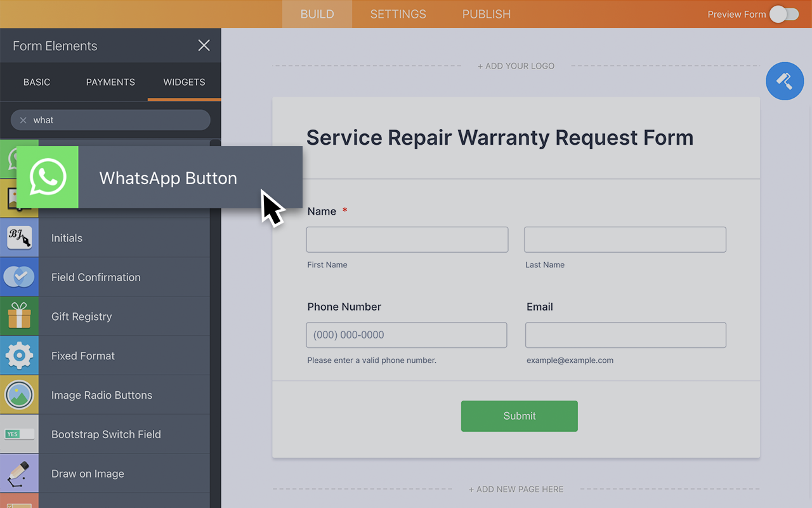Switch to the BASIC elements tab
This screenshot has height=508, width=812.
(37, 82)
